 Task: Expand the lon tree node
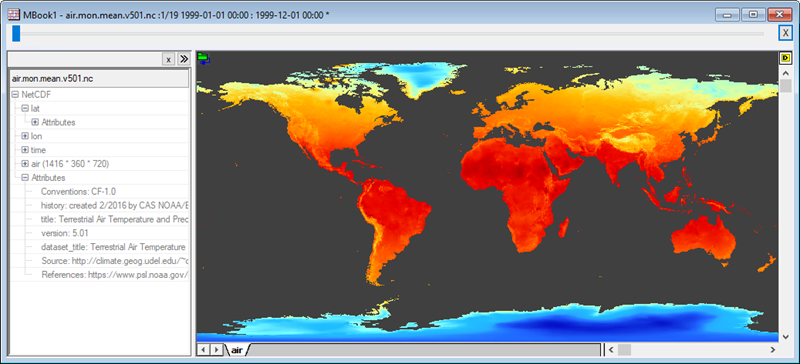click(x=25, y=136)
